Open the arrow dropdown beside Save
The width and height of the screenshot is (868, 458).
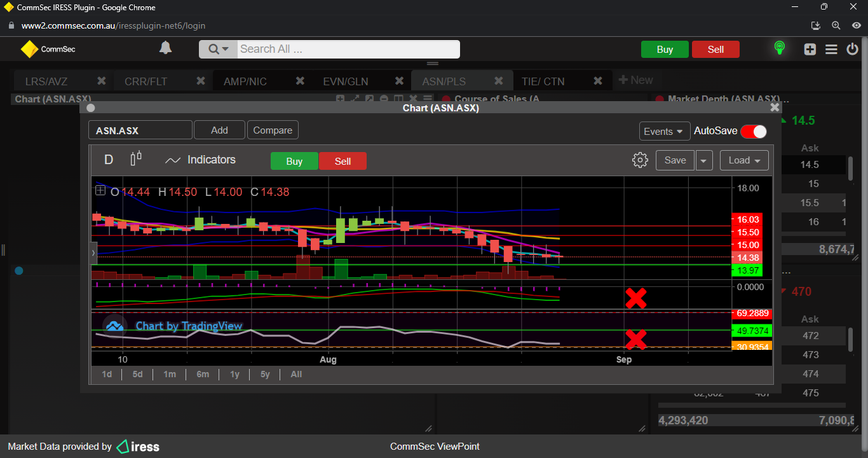pyautogui.click(x=703, y=160)
